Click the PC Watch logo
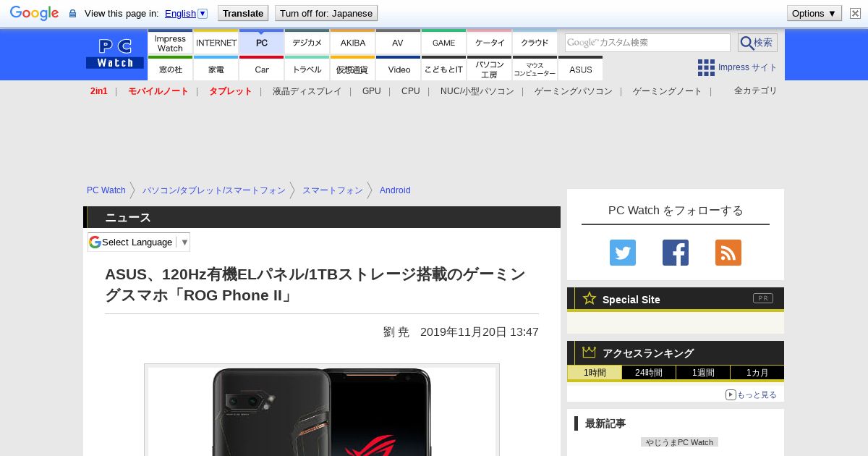The image size is (868, 456). 115,54
